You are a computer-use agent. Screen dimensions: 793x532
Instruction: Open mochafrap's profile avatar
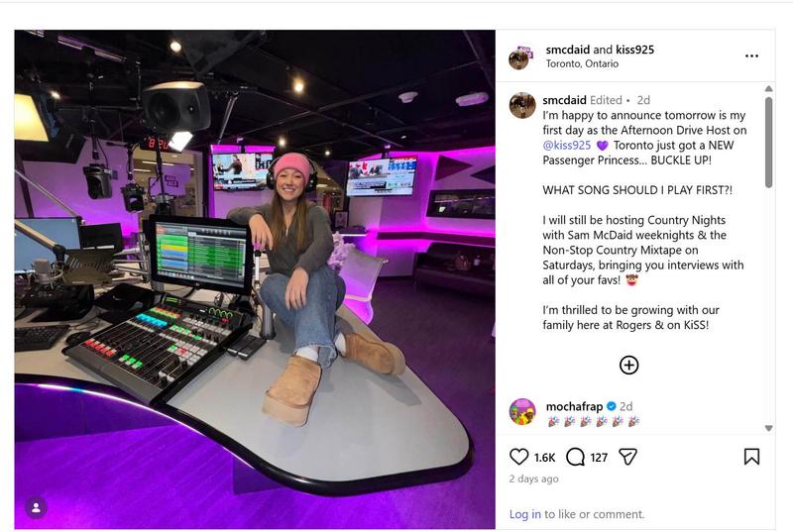tap(522, 411)
